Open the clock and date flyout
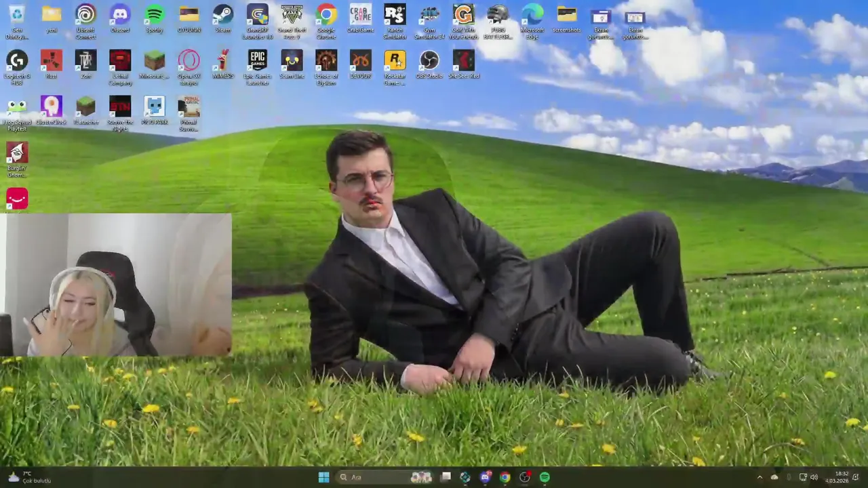Screen dimensions: 868x488 pos(836,477)
